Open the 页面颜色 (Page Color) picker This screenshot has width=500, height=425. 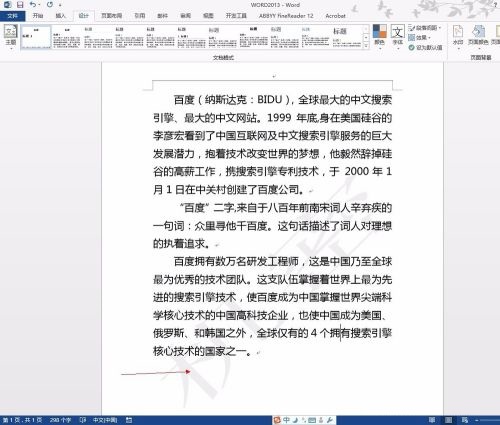[478, 37]
